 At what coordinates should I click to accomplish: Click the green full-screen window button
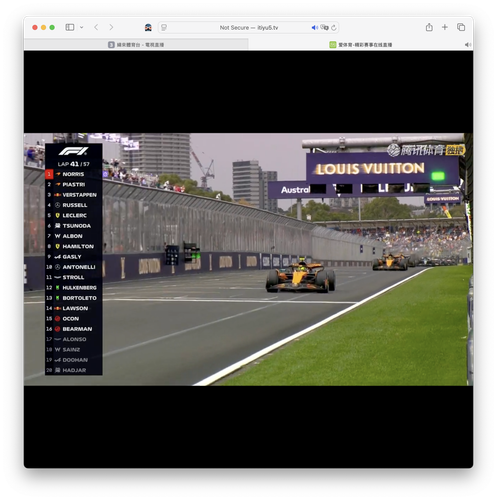[x=52, y=27]
